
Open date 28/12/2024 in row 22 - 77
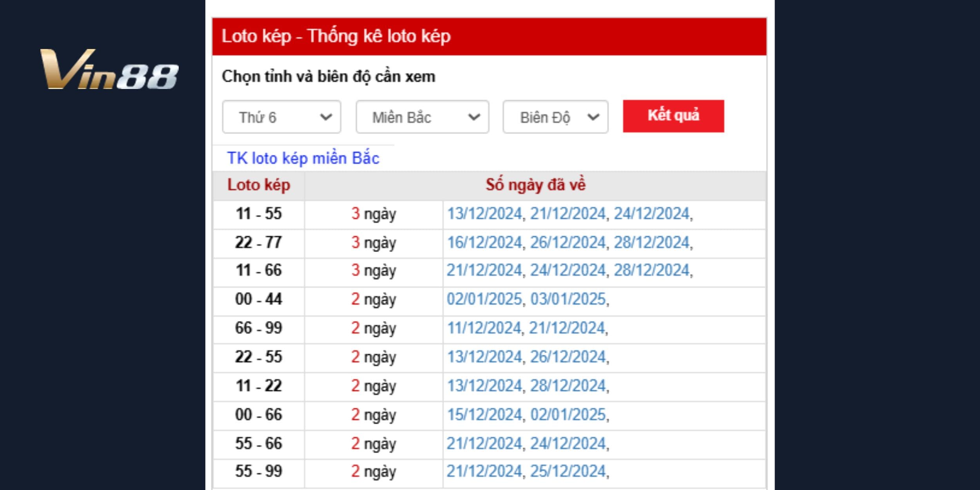(652, 242)
